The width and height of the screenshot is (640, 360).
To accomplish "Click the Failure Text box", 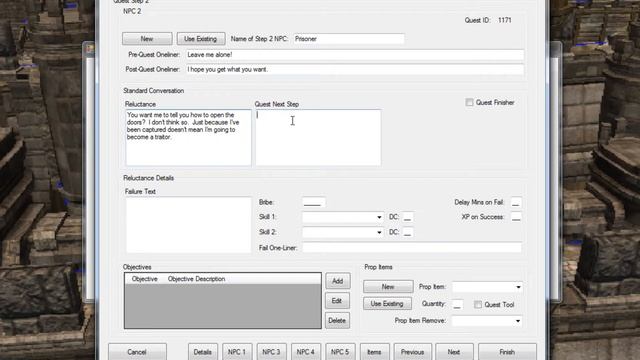I will 188,225.
